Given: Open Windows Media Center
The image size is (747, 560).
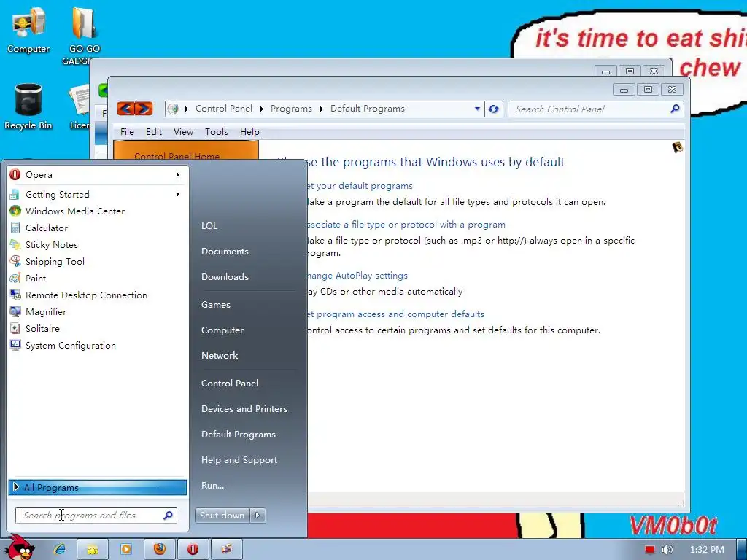Looking at the screenshot, I should coord(98,211).
